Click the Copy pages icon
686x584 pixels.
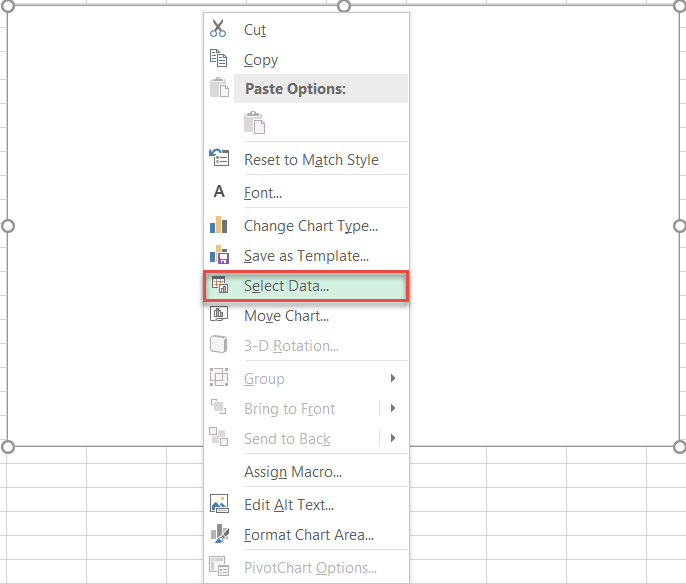pos(218,58)
